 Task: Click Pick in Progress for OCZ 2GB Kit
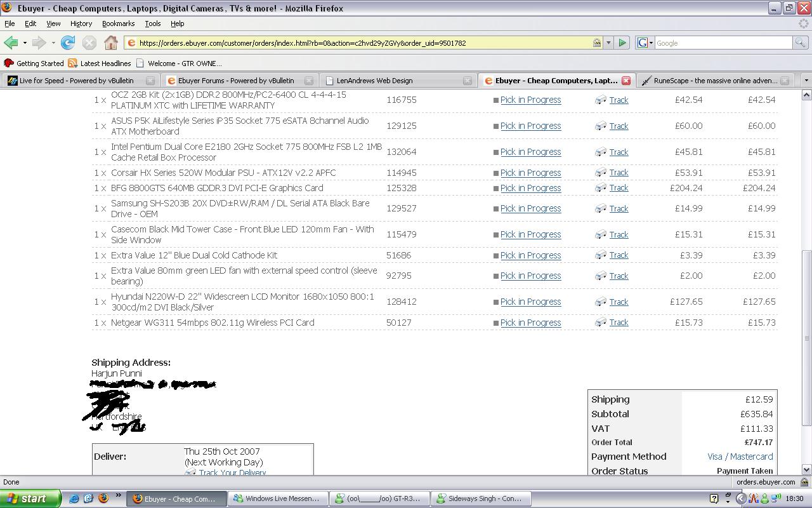coord(530,100)
